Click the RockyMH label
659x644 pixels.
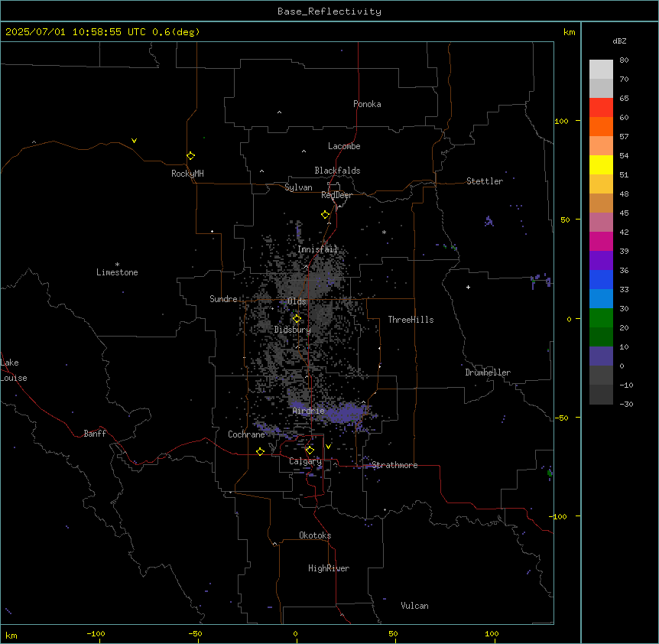[187, 174]
